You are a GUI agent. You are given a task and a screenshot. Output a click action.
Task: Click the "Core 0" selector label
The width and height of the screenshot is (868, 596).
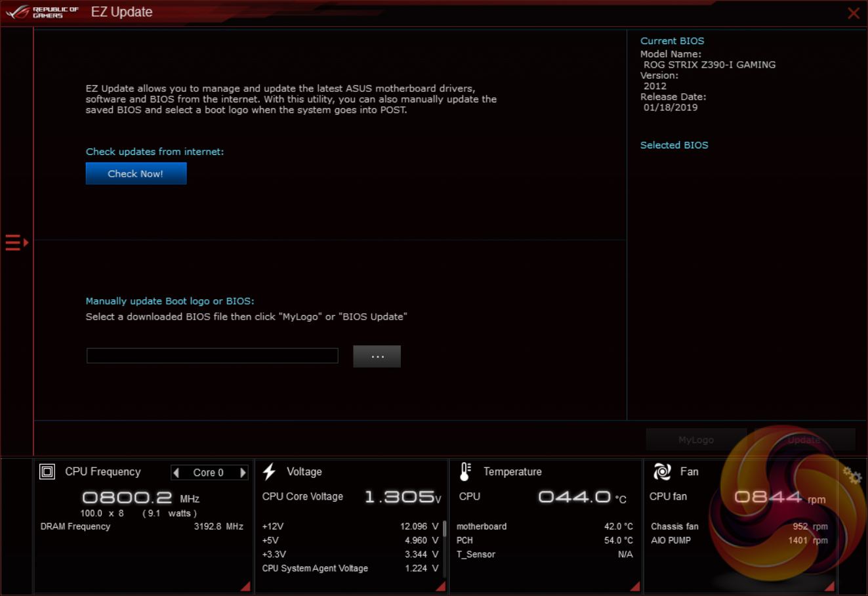[209, 473]
